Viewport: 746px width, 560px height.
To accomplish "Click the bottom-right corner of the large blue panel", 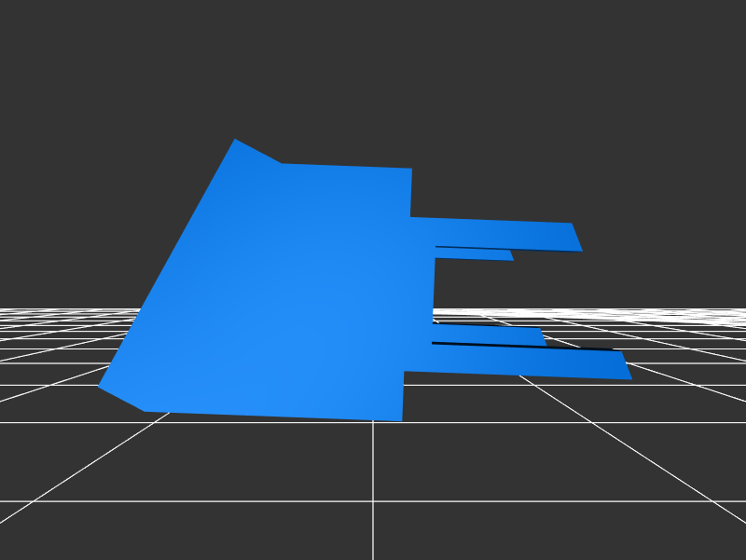I will [401, 419].
